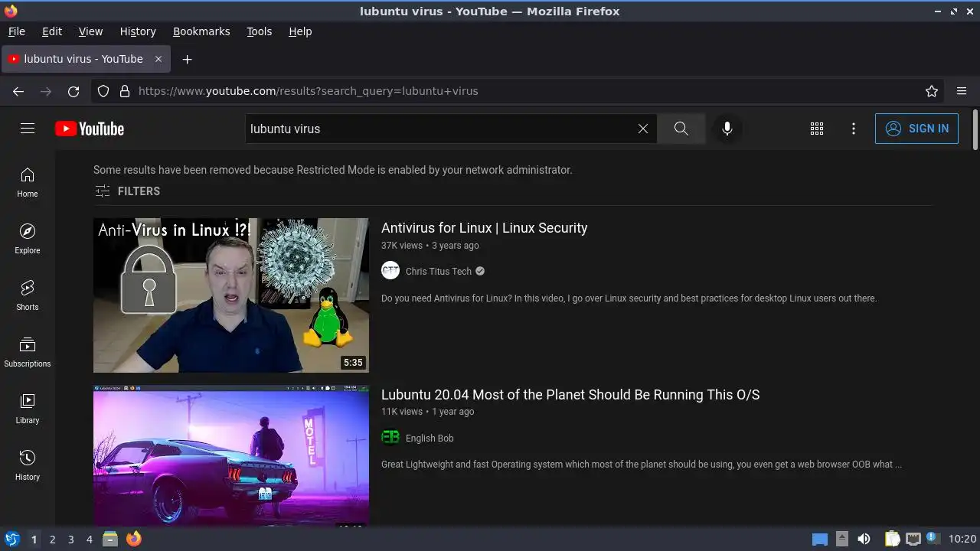Open Subscriptions in the sidebar
The height and width of the screenshot is (551, 980).
point(28,352)
